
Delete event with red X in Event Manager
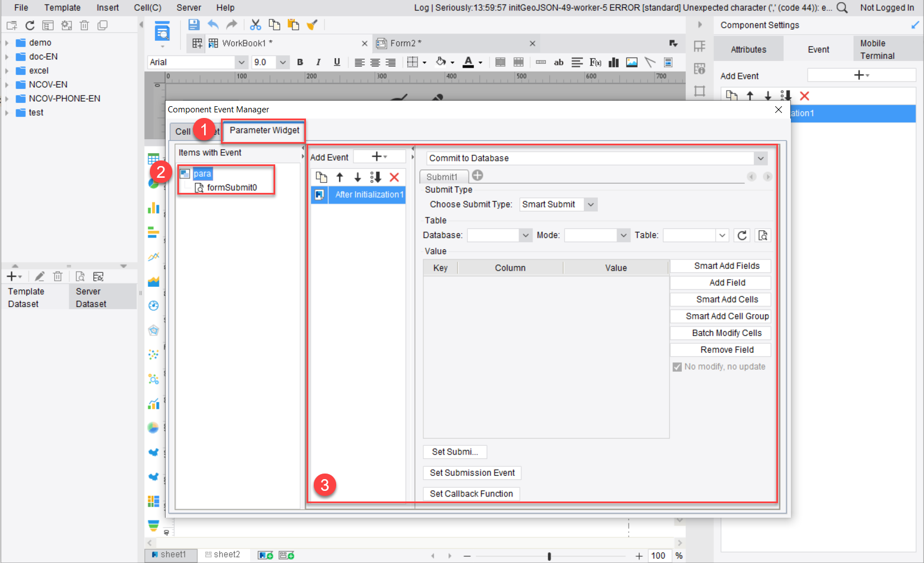click(x=394, y=177)
